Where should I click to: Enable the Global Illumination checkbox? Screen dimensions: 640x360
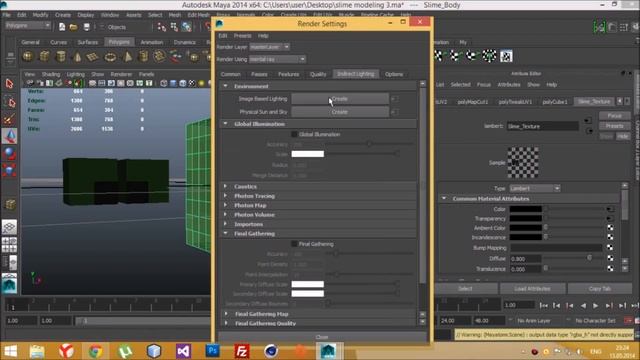(x=294, y=134)
